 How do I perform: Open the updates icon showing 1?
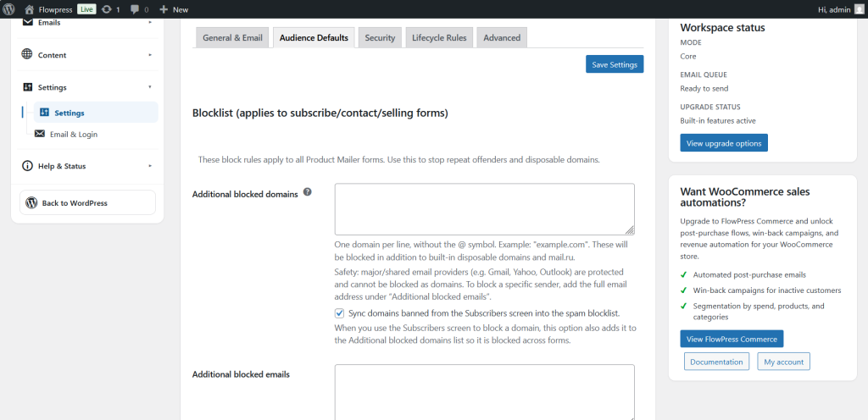[107, 9]
